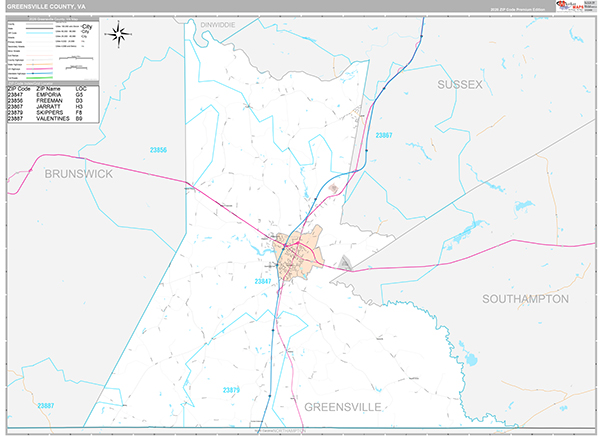
Task: Click the blue lake in Southampton County
Action: 471,359
